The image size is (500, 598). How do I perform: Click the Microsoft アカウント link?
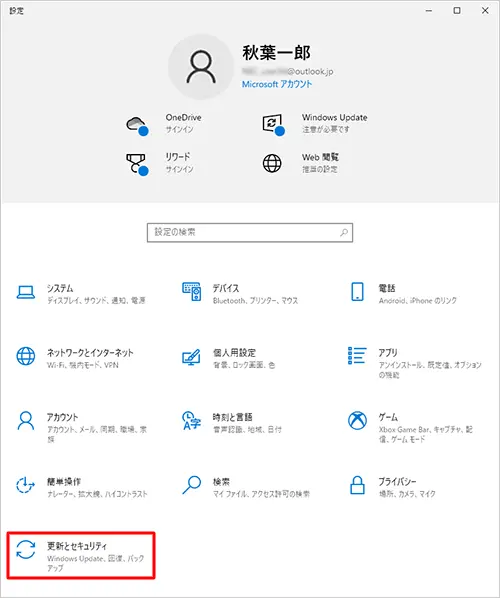277,84
